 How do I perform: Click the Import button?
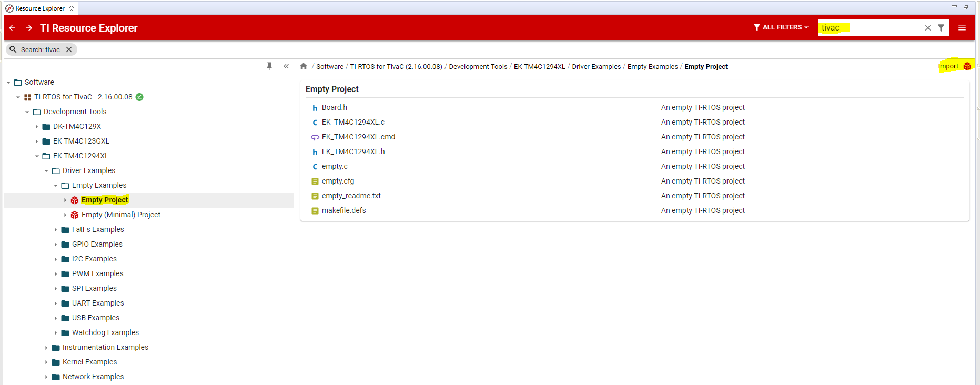coord(954,66)
